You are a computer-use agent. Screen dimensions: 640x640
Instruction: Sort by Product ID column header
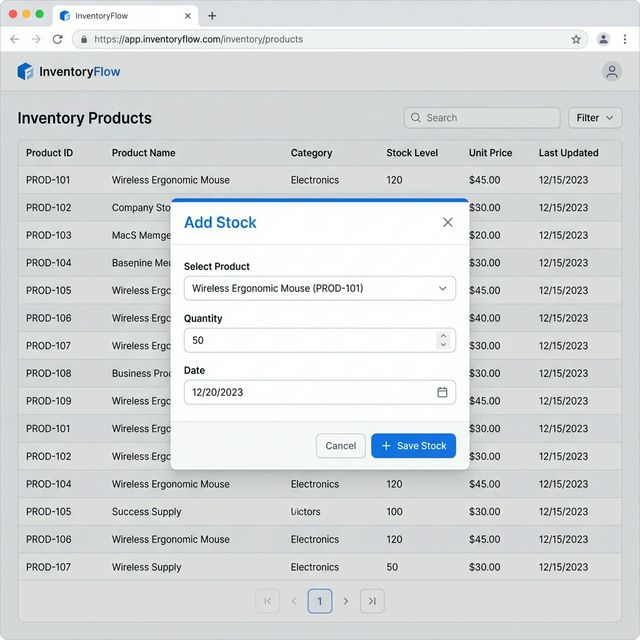pyautogui.click(x=49, y=153)
